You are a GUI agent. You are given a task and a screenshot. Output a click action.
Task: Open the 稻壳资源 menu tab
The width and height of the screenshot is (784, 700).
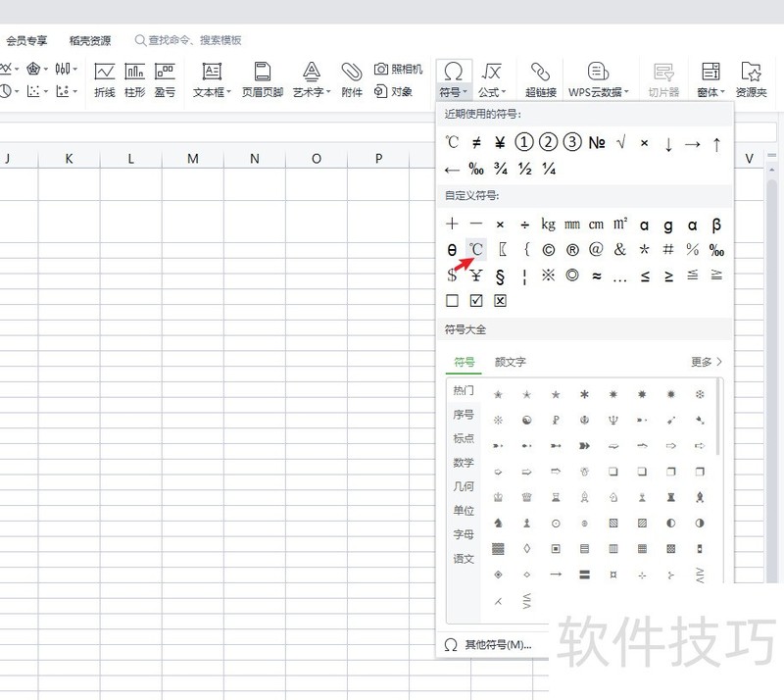[90, 41]
